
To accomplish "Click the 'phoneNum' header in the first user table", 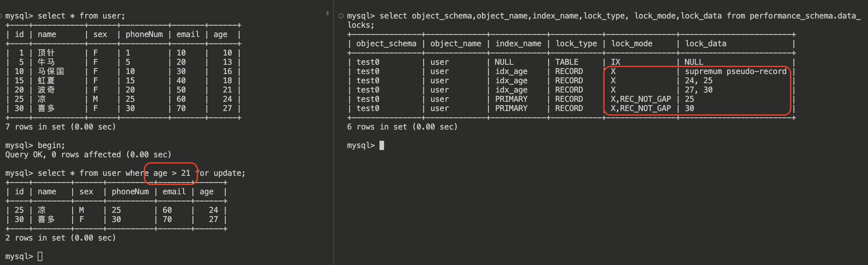I will point(144,34).
